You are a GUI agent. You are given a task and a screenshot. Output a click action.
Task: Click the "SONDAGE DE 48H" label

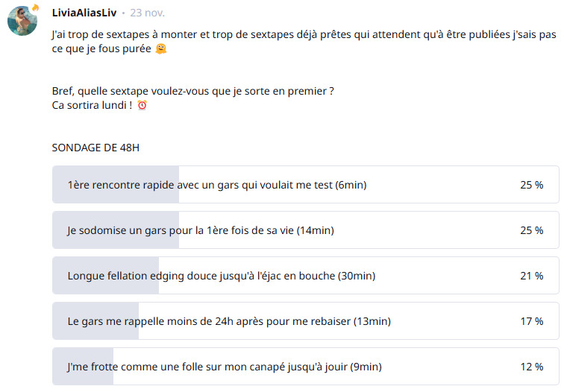(x=95, y=148)
